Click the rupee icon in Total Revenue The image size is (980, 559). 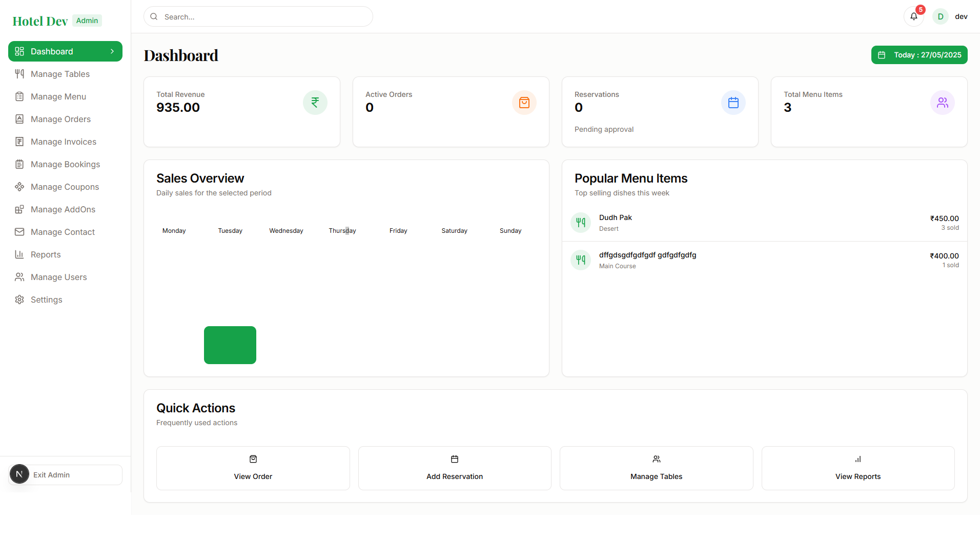[315, 103]
